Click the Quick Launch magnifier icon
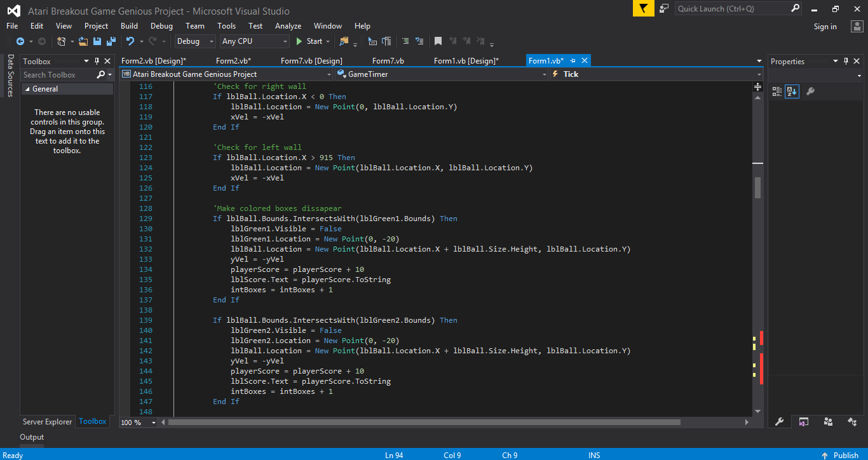 click(x=796, y=8)
